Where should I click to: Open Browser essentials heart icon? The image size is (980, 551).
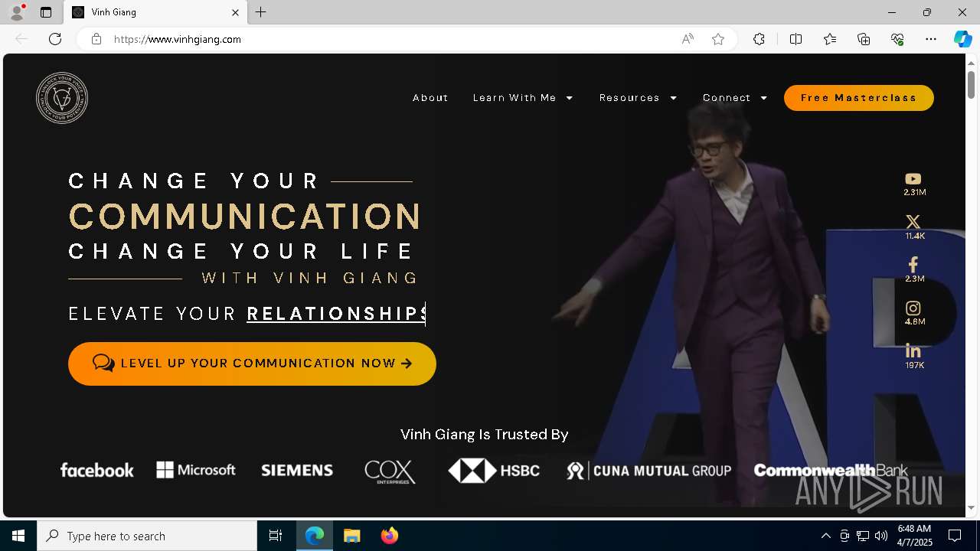[x=897, y=39]
